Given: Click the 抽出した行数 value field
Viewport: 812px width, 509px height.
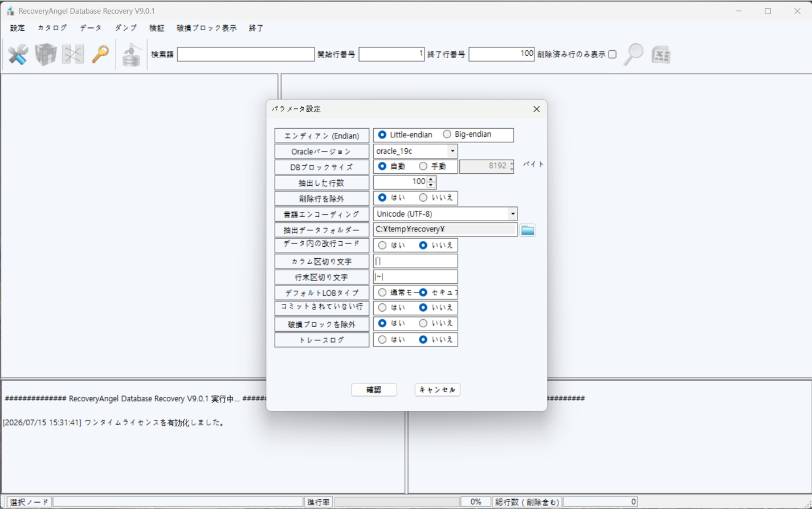Looking at the screenshot, I should 400,182.
